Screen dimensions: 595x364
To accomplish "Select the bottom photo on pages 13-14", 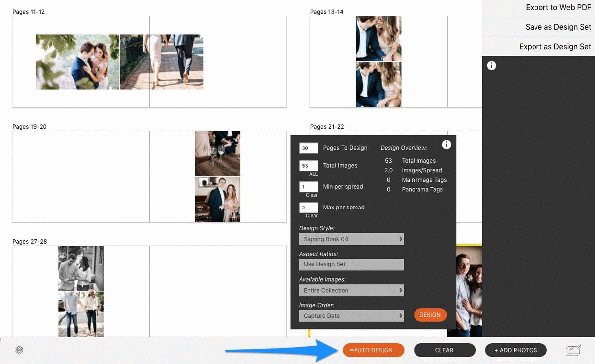I will click(x=378, y=85).
